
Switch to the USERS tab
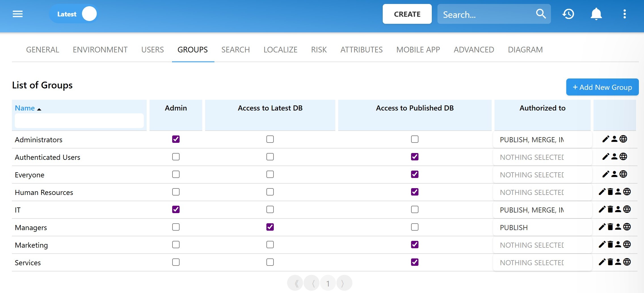tap(152, 50)
